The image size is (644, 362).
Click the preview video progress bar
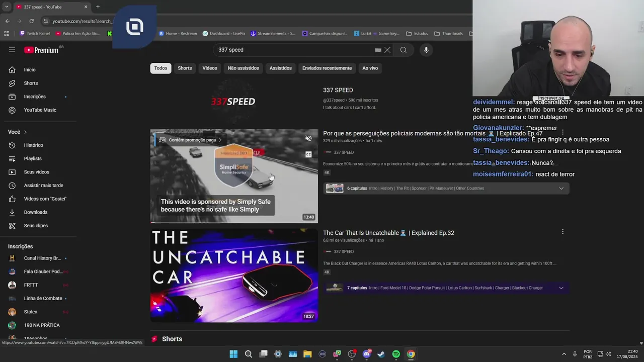click(234, 222)
